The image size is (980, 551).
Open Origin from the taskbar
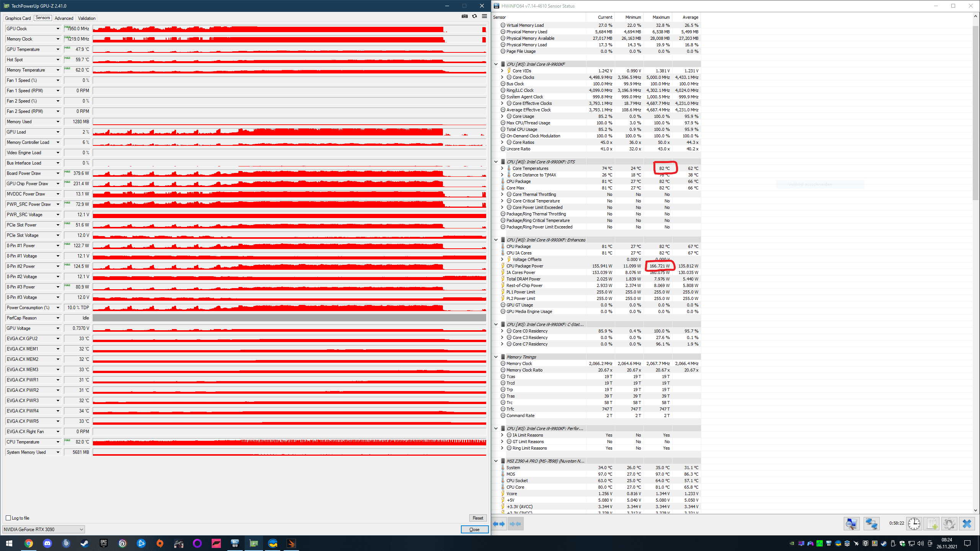(160, 543)
